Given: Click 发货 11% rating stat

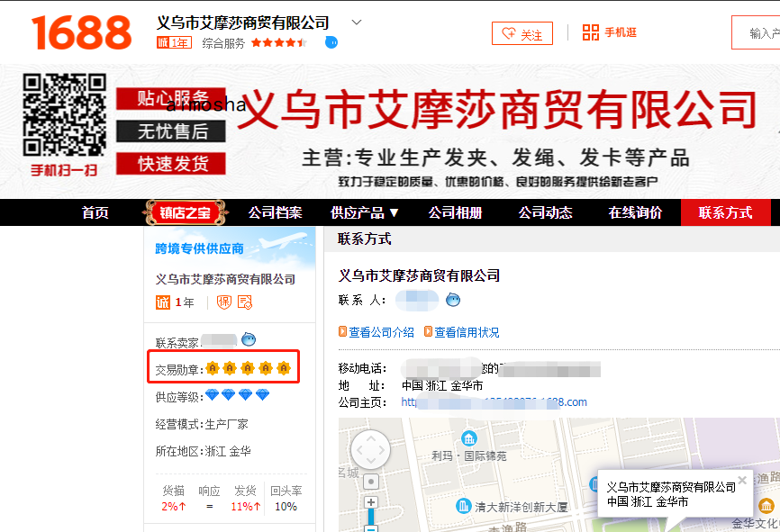Looking at the screenshot, I should (246, 499).
